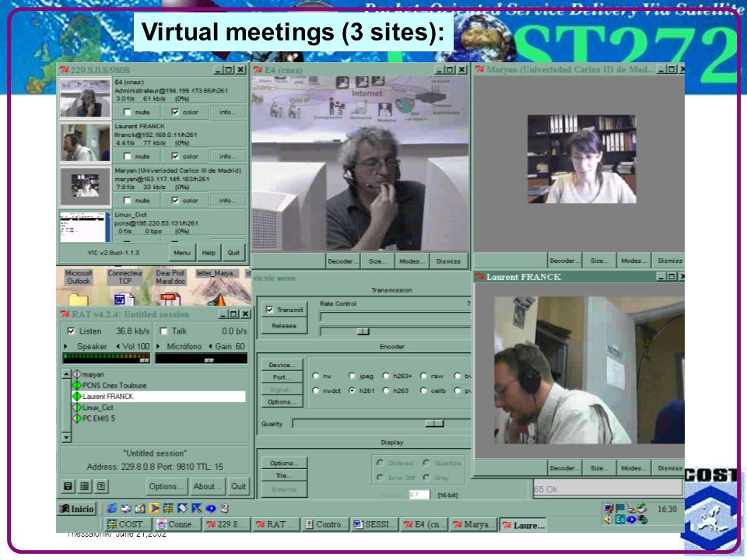The width and height of the screenshot is (747, 560).
Task: Click Device button in Encoder section
Action: click(282, 365)
